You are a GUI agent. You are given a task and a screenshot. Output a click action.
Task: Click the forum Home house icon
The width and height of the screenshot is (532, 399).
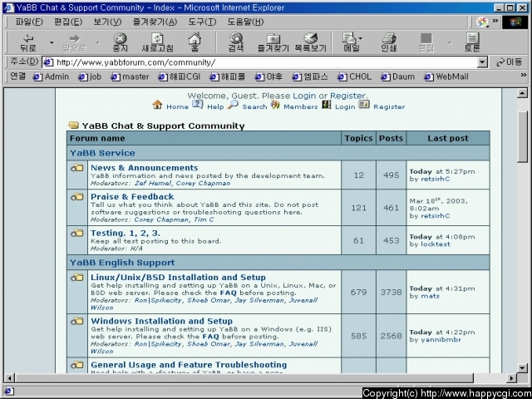click(x=157, y=105)
